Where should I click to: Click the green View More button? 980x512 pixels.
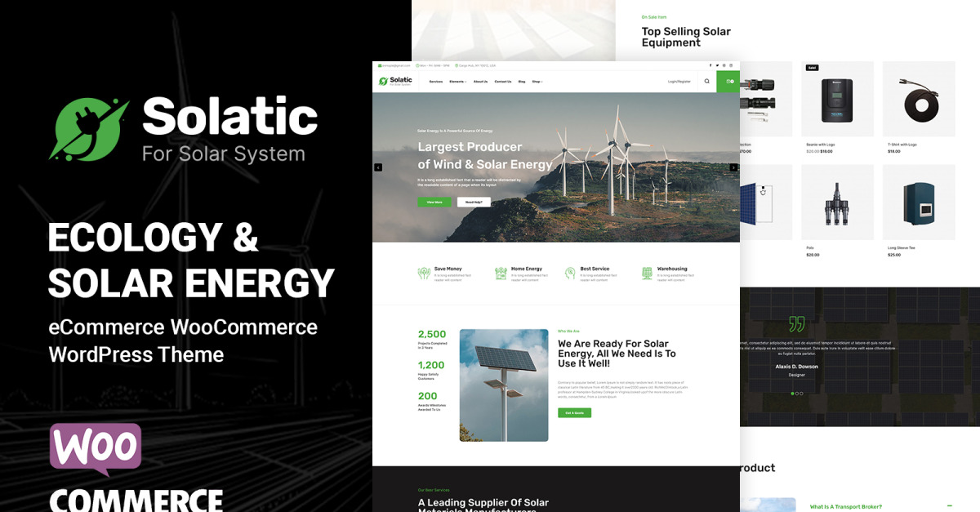[x=434, y=202]
